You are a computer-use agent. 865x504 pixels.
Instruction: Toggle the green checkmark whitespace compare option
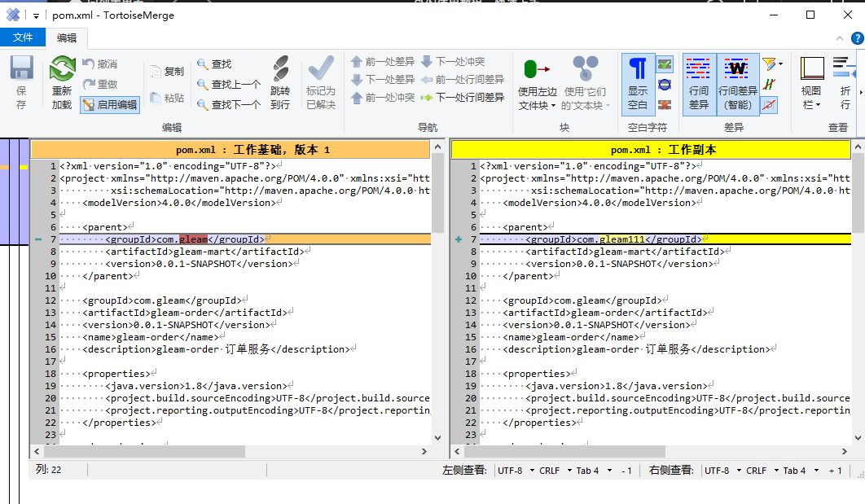coord(665,64)
